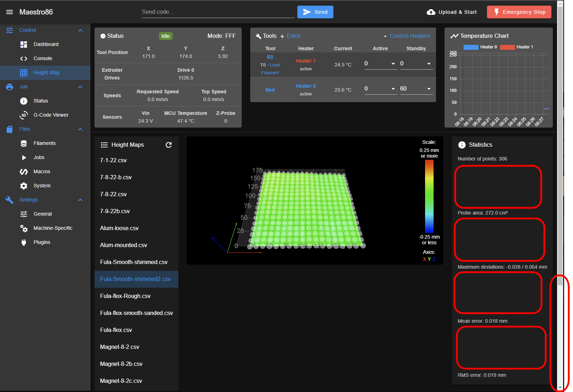Click the Bed tool link
Image resolution: width=573 pixels, height=392 pixels.
click(x=270, y=90)
